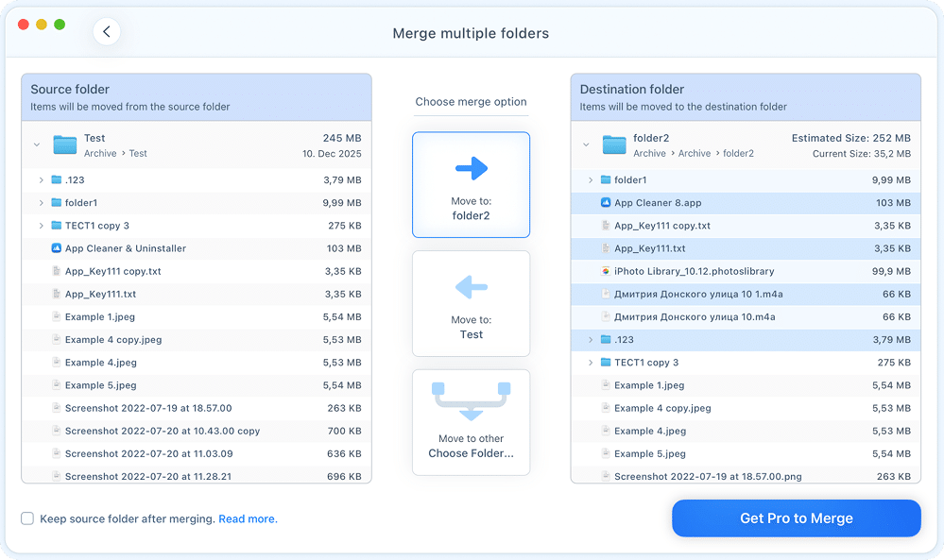944x560 pixels.
Task: Click Example 4.jpeg file icon in destination
Action: pyautogui.click(x=606, y=431)
